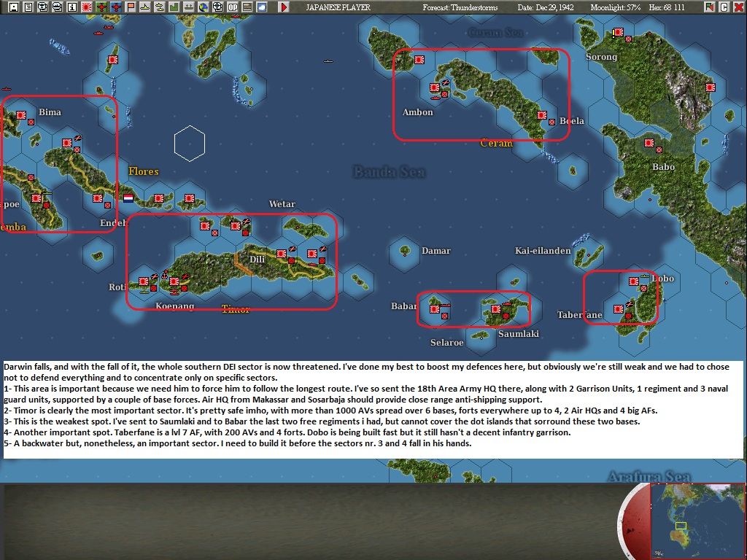747x560 pixels.
Task: Select the Japanese base flag at Babar
Action: [x=435, y=309]
